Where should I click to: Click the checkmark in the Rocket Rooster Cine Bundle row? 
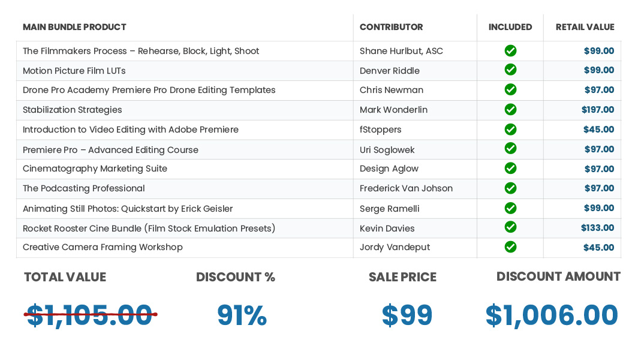[x=510, y=227]
